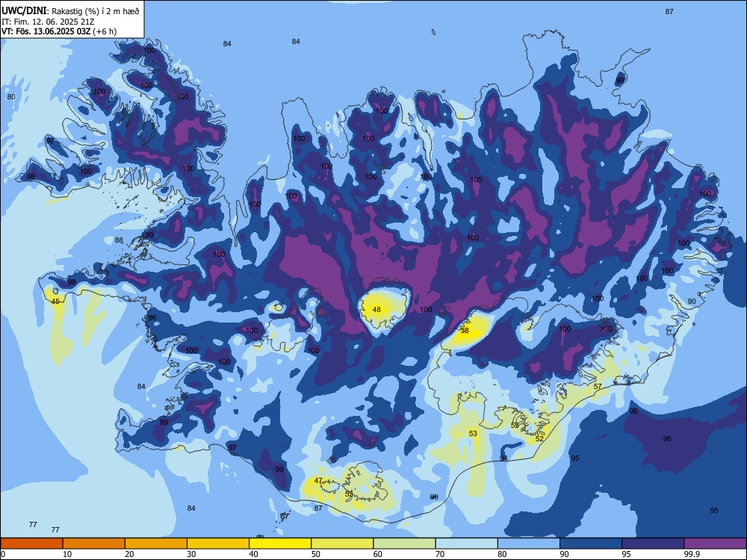Viewport: 747px width, 560px height.
Task: Click the '50' legend tick label
Action: point(316,554)
